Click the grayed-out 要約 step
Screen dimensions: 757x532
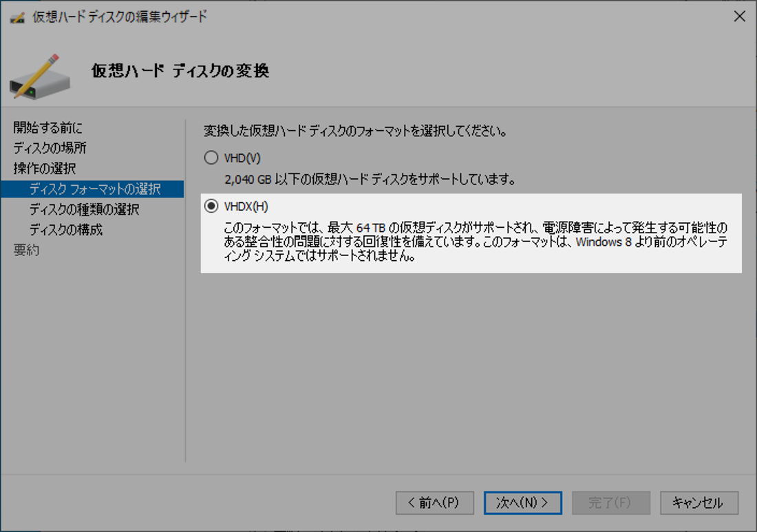[x=25, y=250]
